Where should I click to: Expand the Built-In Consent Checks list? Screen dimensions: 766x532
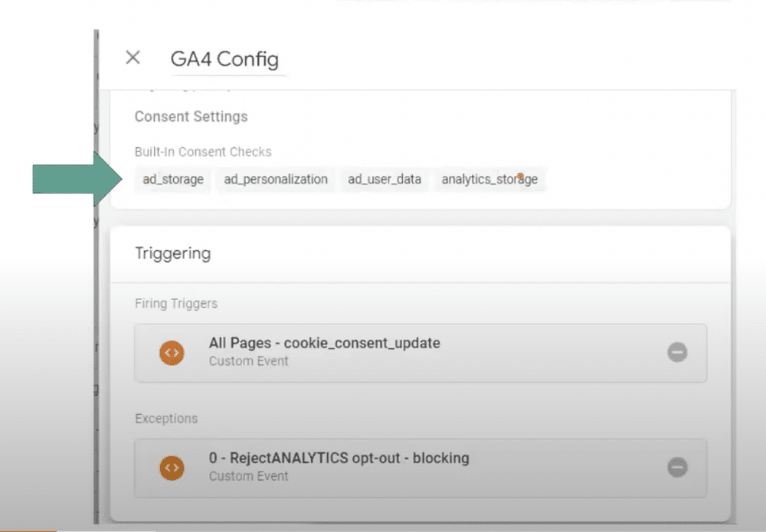pyautogui.click(x=203, y=152)
